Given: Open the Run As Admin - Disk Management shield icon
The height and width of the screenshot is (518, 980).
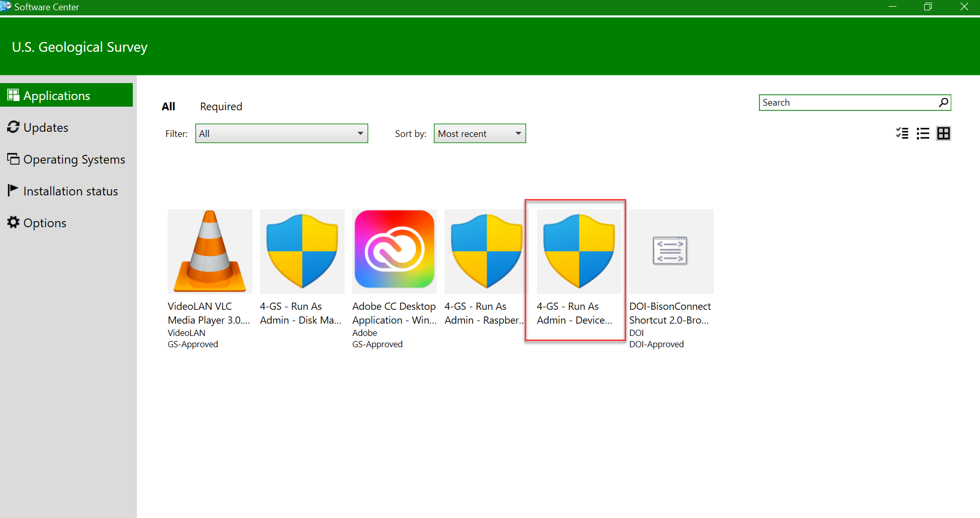Looking at the screenshot, I should [x=302, y=251].
